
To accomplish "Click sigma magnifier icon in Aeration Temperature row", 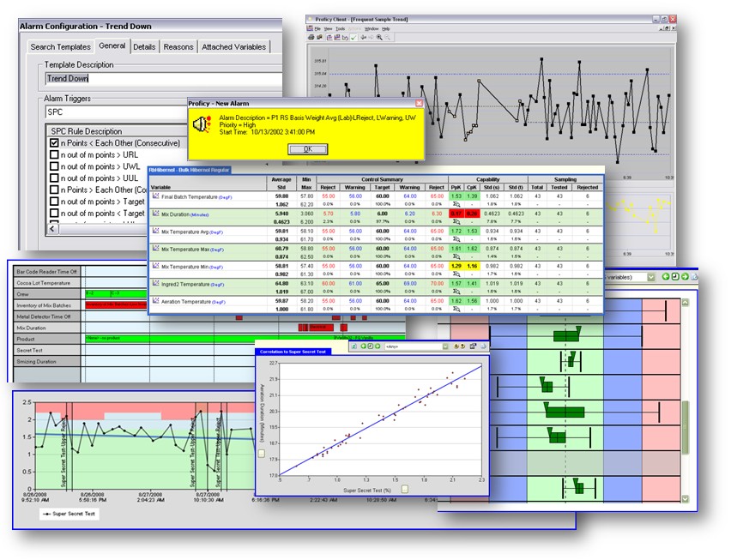I will coord(456,309).
